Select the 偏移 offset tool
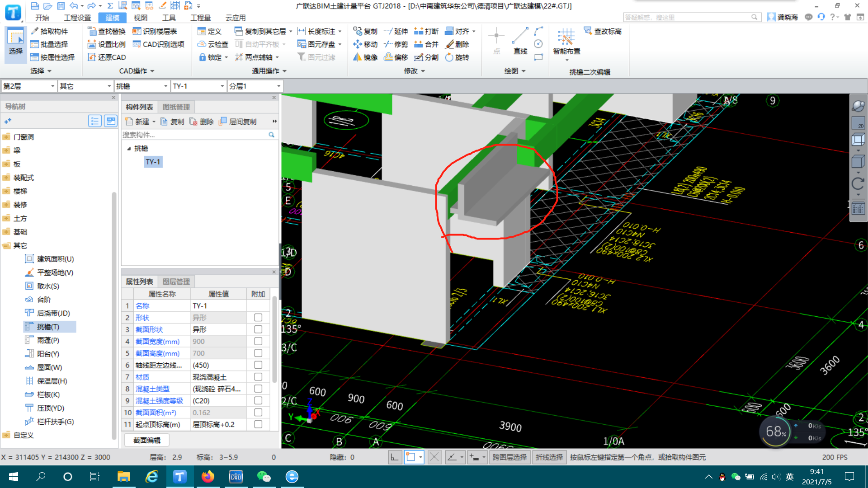Viewport: 868px width, 488px height. coord(396,57)
